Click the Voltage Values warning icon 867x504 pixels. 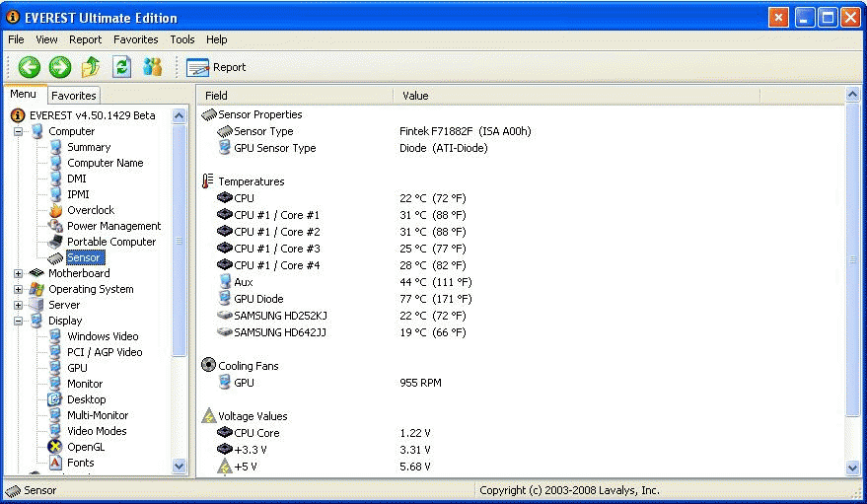(208, 415)
